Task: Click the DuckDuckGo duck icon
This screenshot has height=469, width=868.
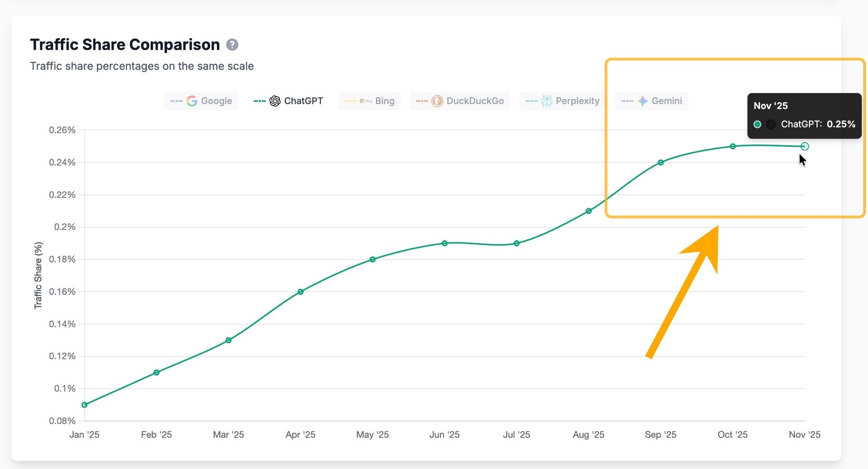Action: (437, 101)
